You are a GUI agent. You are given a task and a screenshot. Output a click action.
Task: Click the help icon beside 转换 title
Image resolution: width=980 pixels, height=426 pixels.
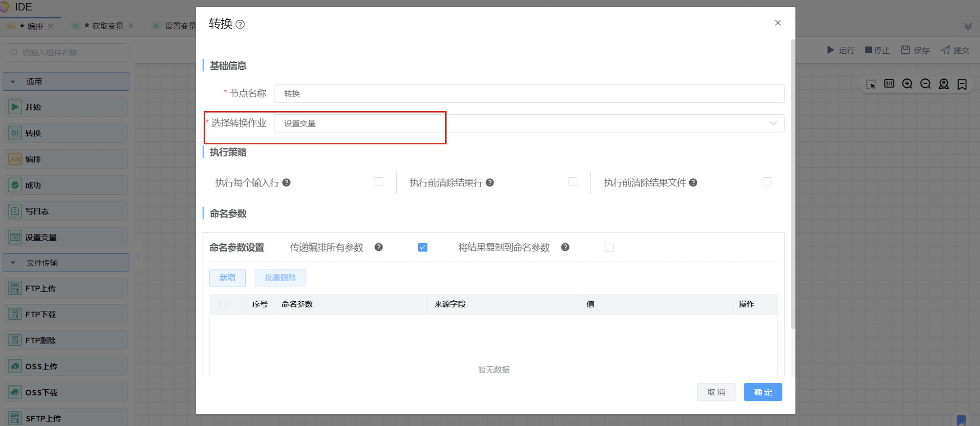click(x=240, y=25)
